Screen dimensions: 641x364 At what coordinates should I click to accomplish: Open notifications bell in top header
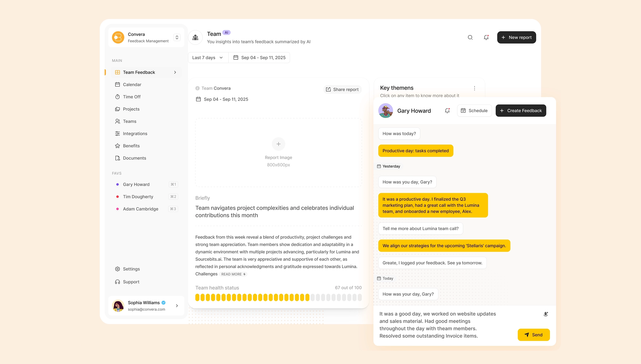(x=486, y=38)
